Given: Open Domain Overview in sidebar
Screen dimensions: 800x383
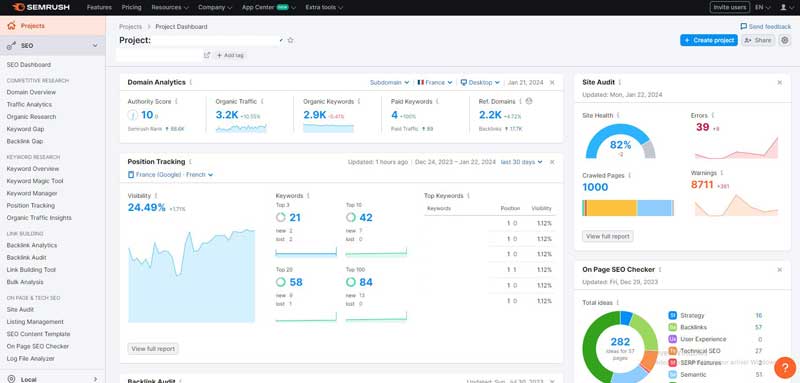Looking at the screenshot, I should click(31, 92).
